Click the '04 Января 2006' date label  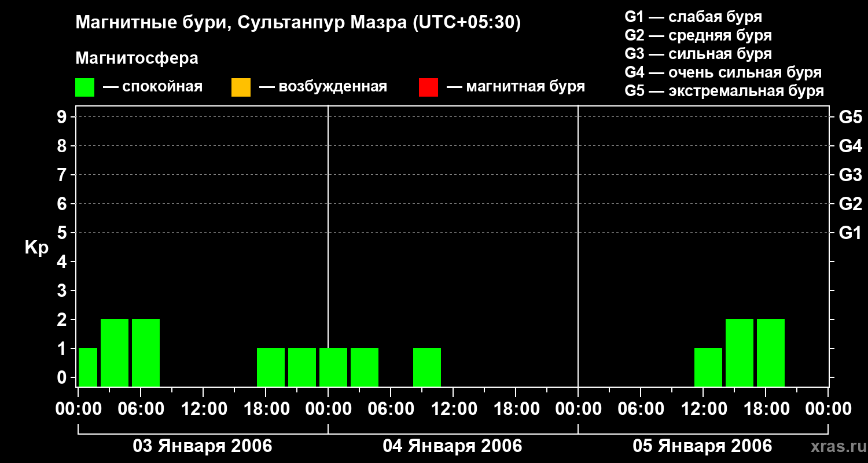pos(453,446)
